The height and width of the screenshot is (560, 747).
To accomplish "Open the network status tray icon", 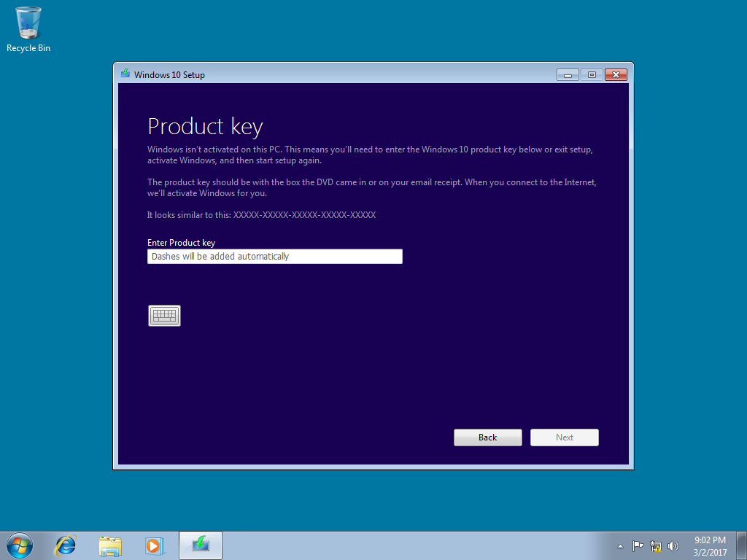I will pyautogui.click(x=656, y=546).
